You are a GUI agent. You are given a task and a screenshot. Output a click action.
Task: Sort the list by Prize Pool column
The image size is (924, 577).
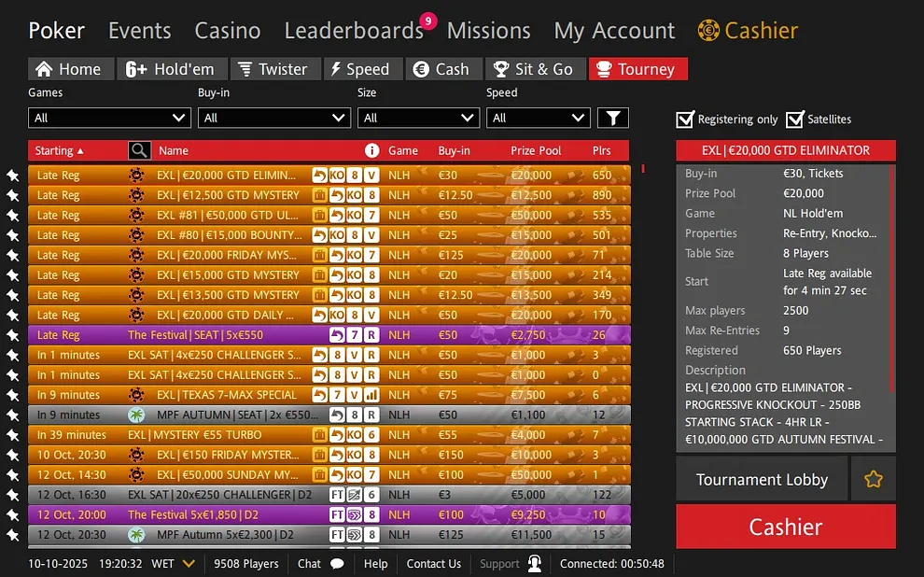(536, 150)
